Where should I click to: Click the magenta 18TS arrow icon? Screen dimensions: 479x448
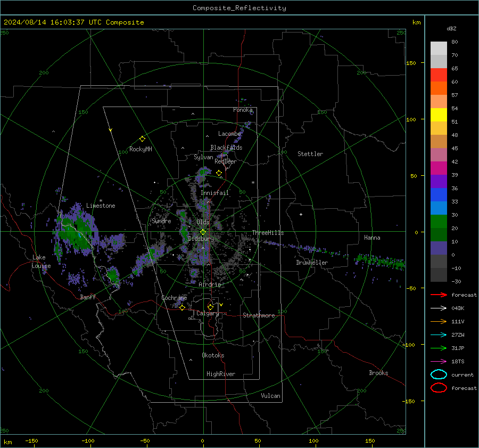[439, 362]
